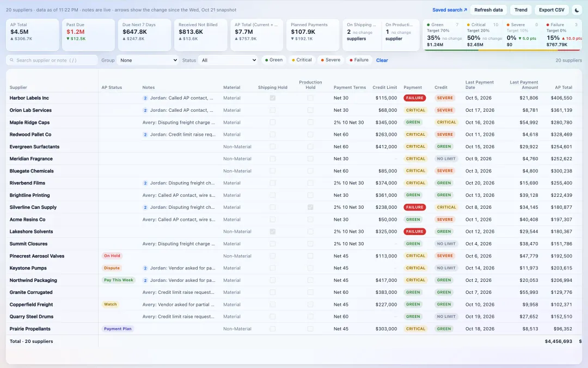Focus the Search supplier or note field

pos(52,60)
